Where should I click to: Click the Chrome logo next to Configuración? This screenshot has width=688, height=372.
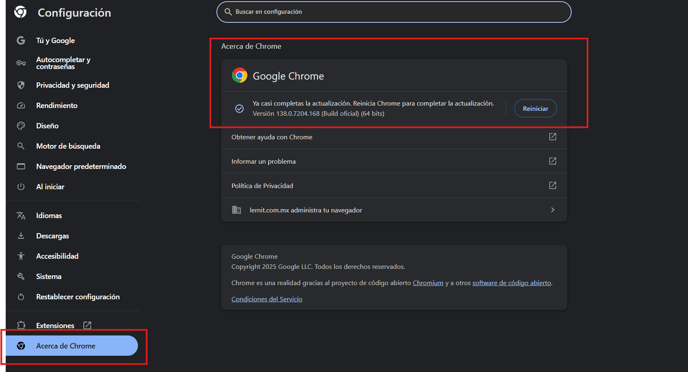[x=20, y=12]
